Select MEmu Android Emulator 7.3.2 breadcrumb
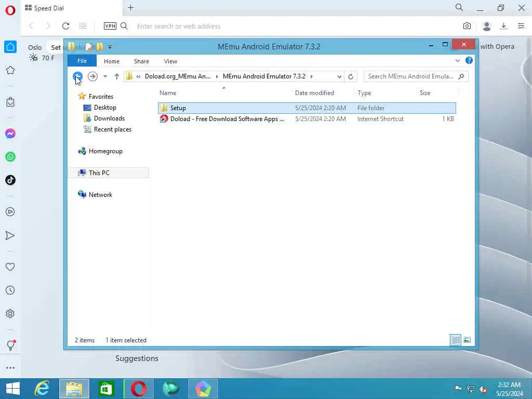The image size is (532, 399). pyautogui.click(x=264, y=76)
